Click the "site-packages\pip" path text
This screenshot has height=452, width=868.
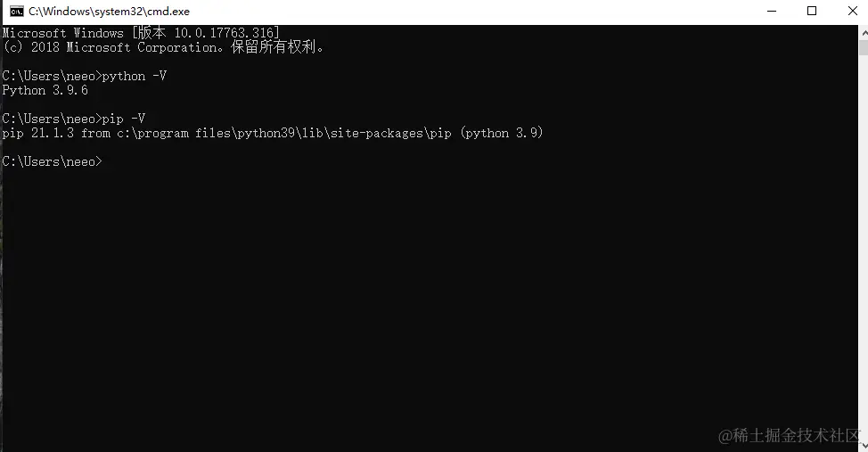click(x=391, y=133)
